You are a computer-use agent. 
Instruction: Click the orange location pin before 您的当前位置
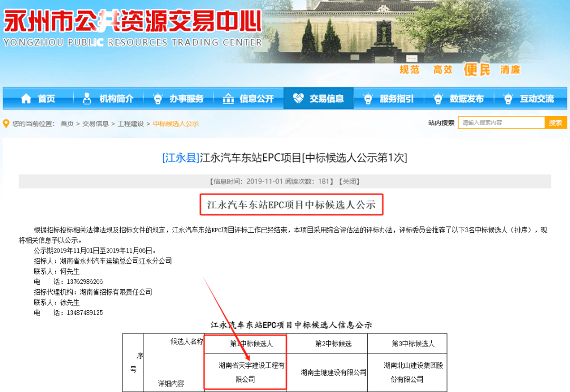[5, 122]
